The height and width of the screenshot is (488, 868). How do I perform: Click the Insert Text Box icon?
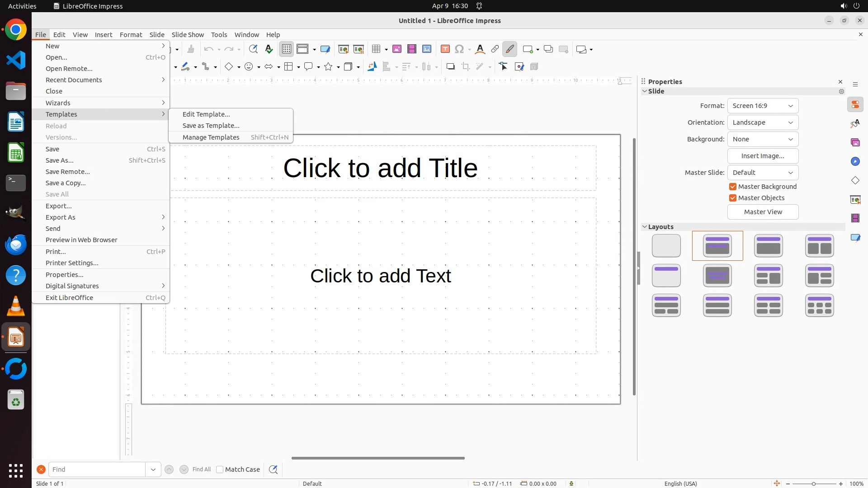coord(445,49)
